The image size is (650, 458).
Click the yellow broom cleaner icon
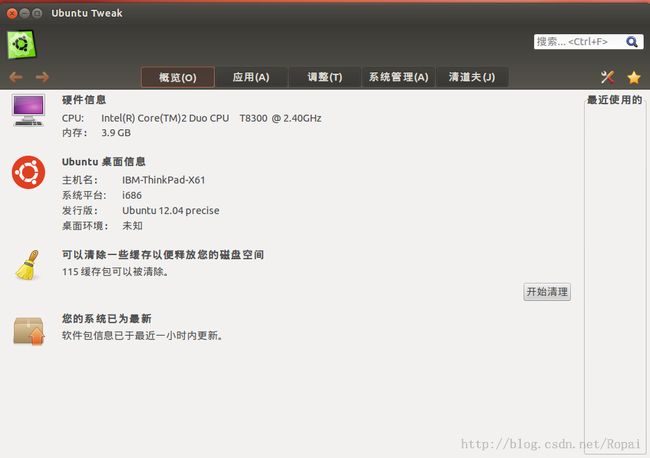pyautogui.click(x=28, y=265)
